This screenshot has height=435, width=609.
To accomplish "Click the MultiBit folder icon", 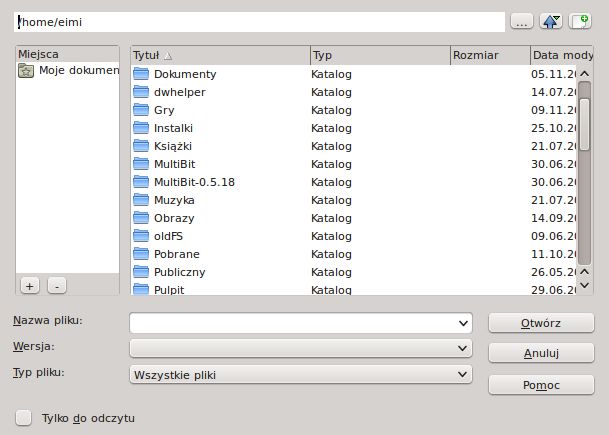I will click(x=141, y=164).
